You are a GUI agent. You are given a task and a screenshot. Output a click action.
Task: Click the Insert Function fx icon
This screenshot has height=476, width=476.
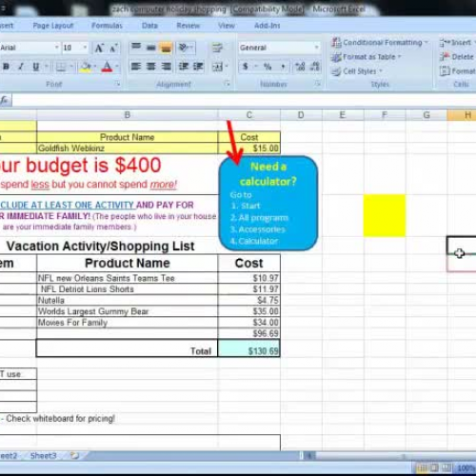[5, 100]
